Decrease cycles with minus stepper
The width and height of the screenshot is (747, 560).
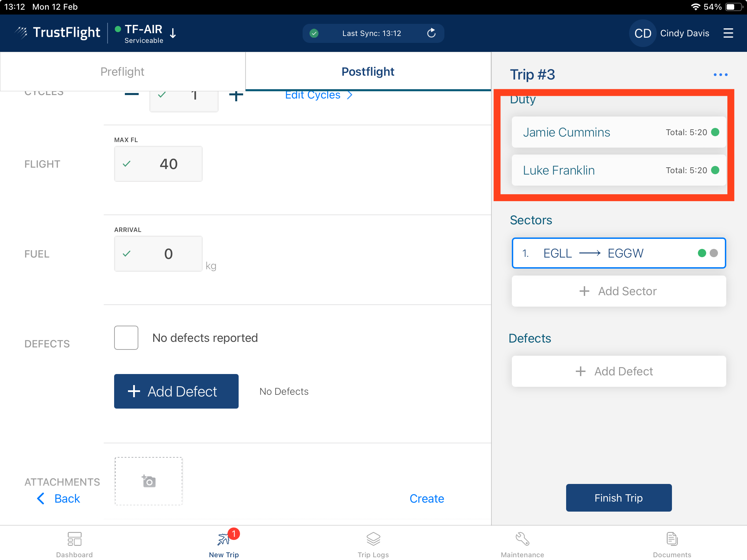(132, 95)
